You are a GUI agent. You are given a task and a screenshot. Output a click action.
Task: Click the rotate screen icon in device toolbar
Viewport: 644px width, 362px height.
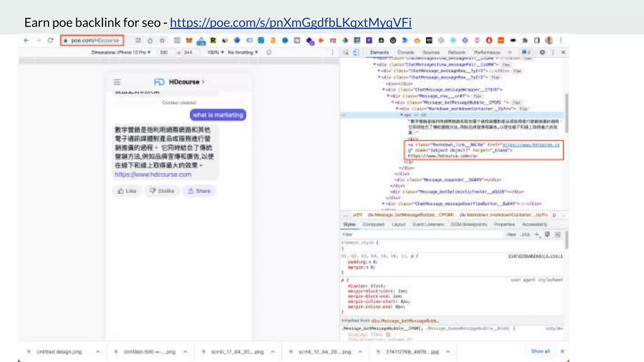[x=269, y=52]
